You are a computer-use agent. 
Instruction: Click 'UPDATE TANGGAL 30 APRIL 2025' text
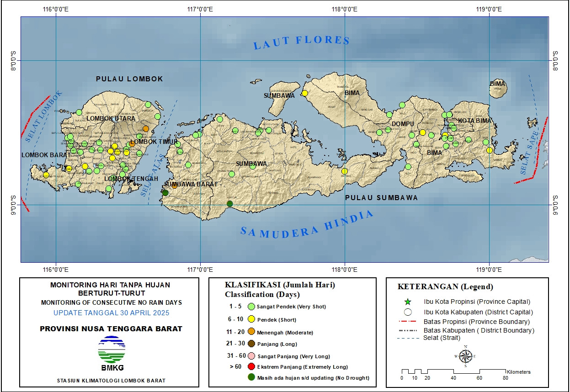(x=112, y=313)
